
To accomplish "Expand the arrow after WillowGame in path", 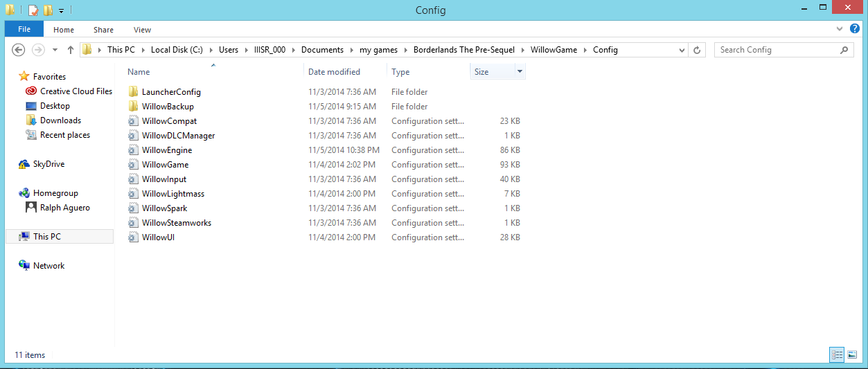I will (585, 50).
